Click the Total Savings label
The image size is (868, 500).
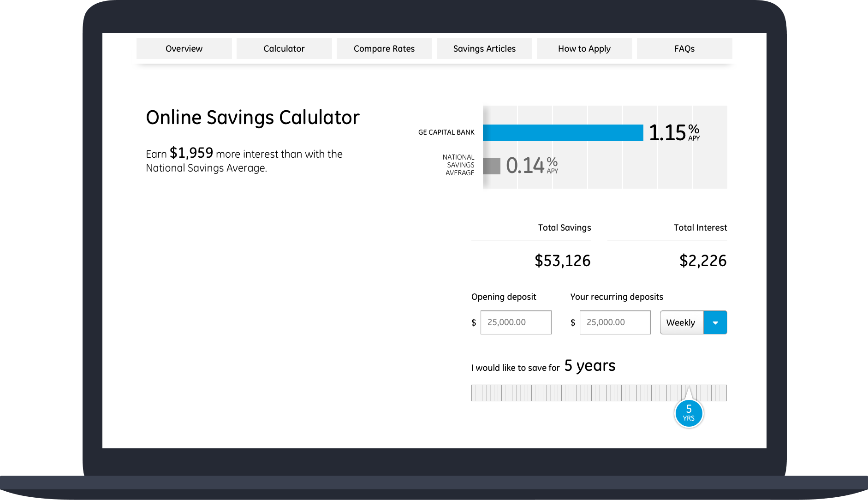[x=565, y=227]
